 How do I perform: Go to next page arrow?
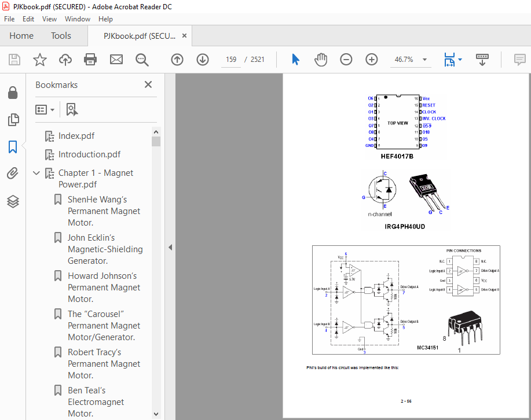click(203, 60)
